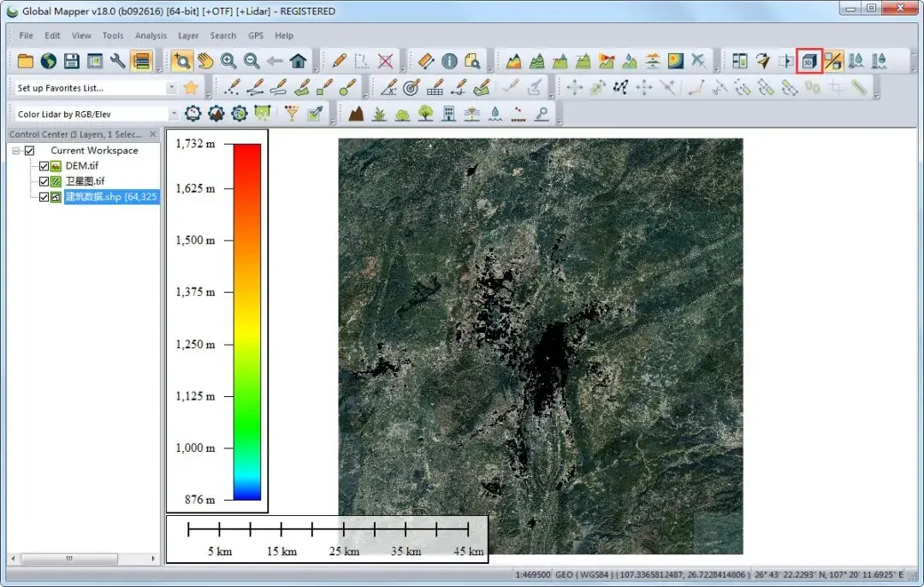The width and height of the screenshot is (924, 587).
Task: Click the Home full view icon
Action: click(299, 61)
